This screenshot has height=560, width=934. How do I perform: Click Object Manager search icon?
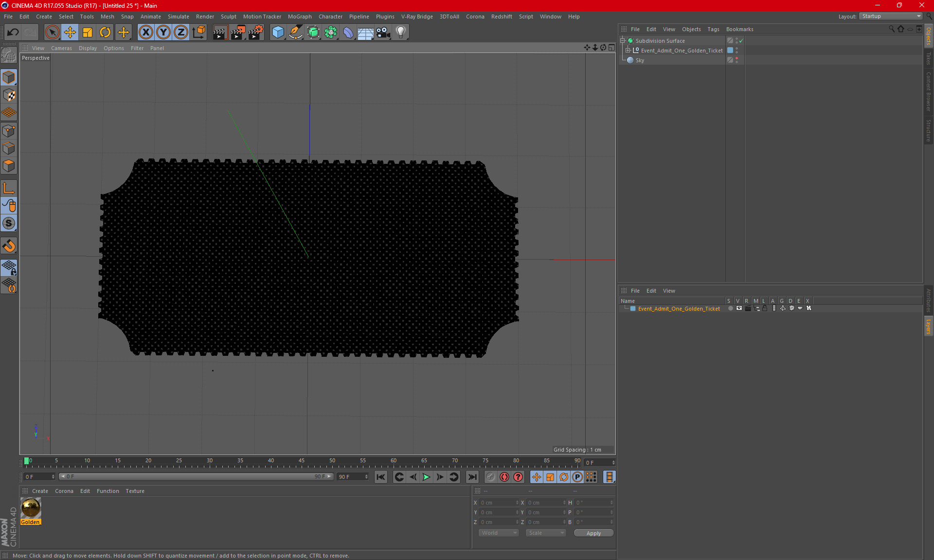(892, 29)
